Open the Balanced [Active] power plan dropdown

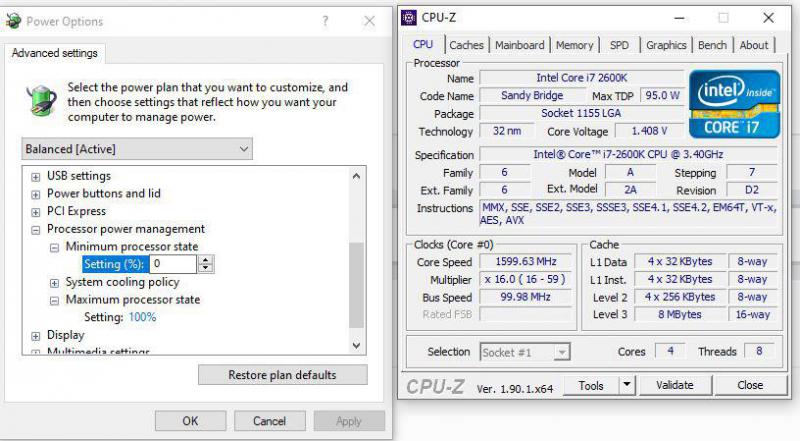point(137,149)
